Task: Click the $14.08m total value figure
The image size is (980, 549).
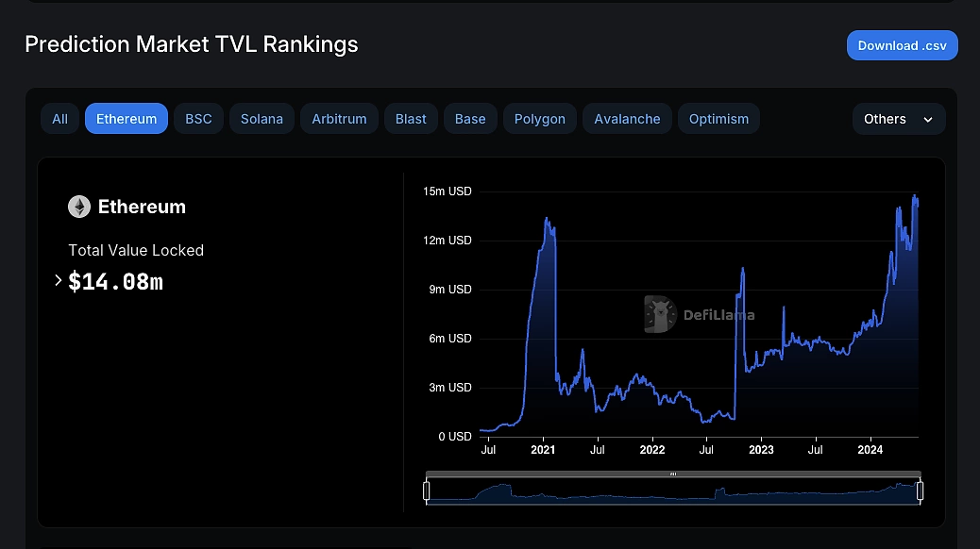Action: point(115,281)
